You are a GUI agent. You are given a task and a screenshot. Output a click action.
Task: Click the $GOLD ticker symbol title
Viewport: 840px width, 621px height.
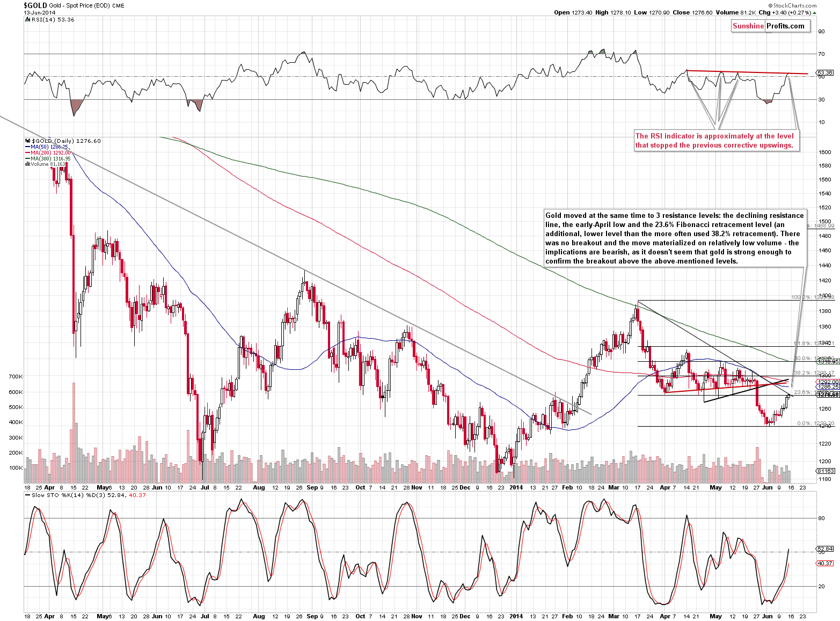(35, 5)
